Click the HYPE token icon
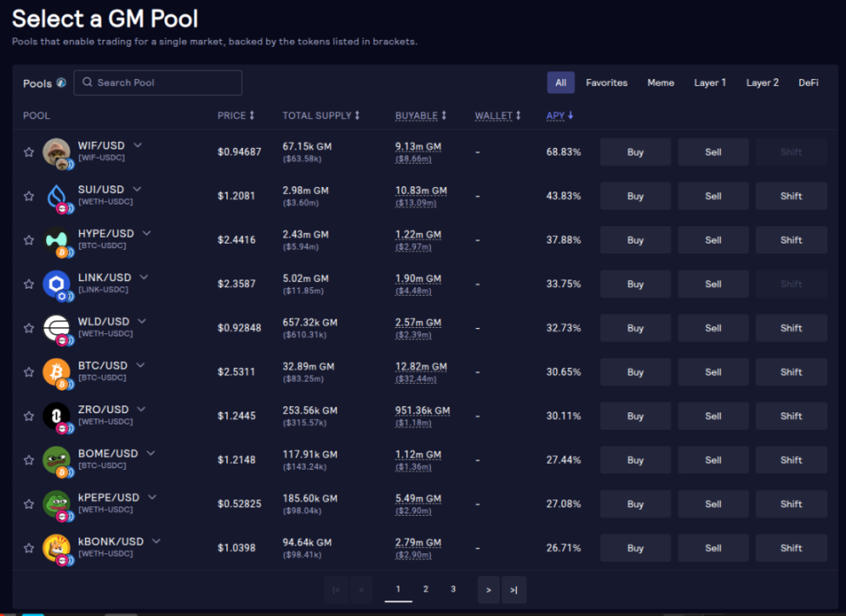846x616 pixels. [56, 240]
